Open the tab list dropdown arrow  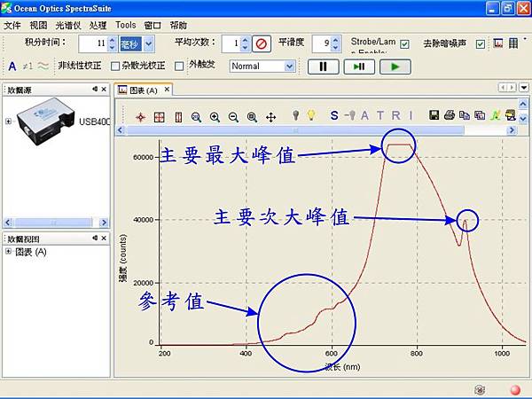(x=523, y=88)
